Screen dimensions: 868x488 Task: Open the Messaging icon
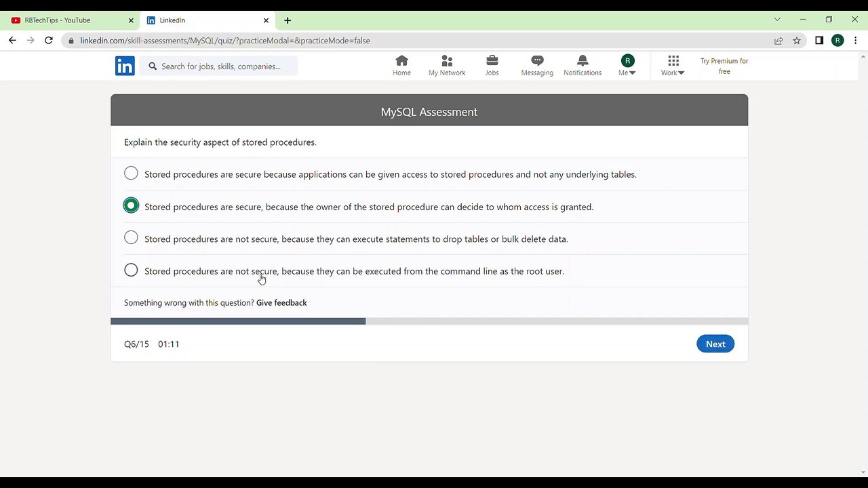point(537,66)
